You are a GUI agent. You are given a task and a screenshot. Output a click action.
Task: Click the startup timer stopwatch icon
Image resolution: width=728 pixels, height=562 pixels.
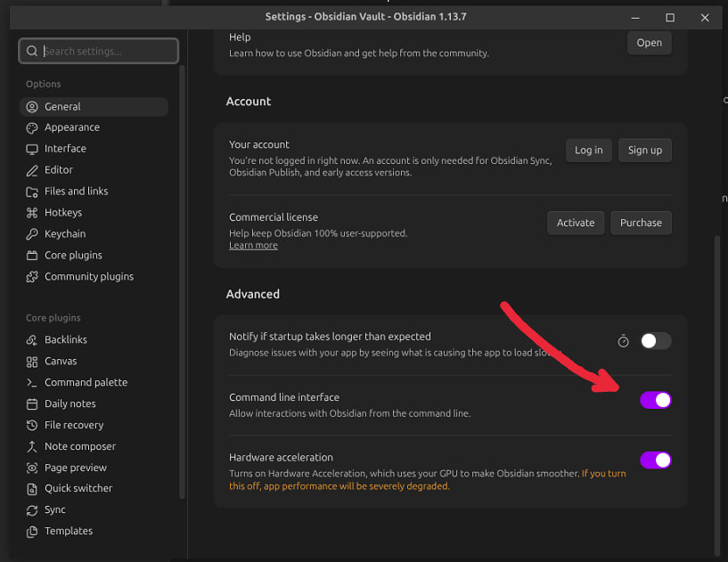(623, 341)
